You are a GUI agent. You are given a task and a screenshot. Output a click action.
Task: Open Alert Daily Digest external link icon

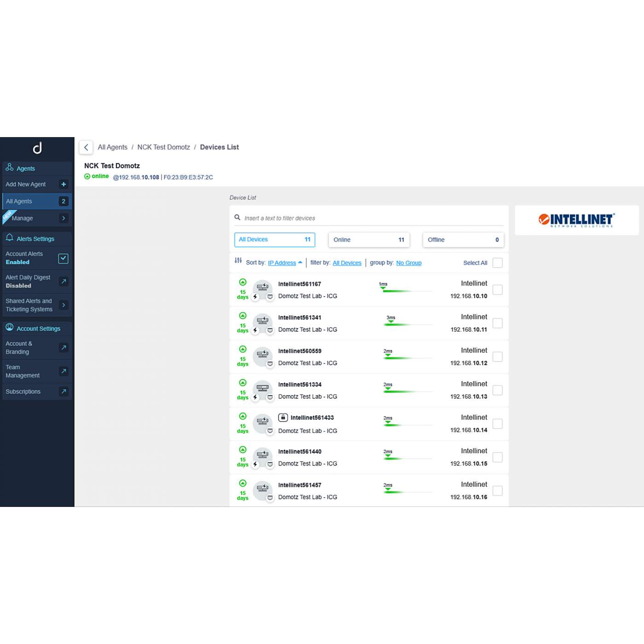(63, 282)
